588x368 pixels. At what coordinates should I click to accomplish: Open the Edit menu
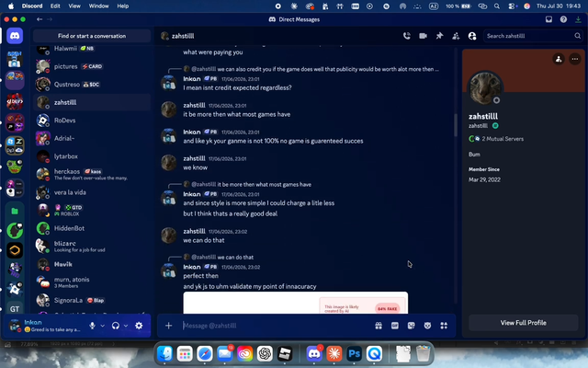[x=55, y=6]
